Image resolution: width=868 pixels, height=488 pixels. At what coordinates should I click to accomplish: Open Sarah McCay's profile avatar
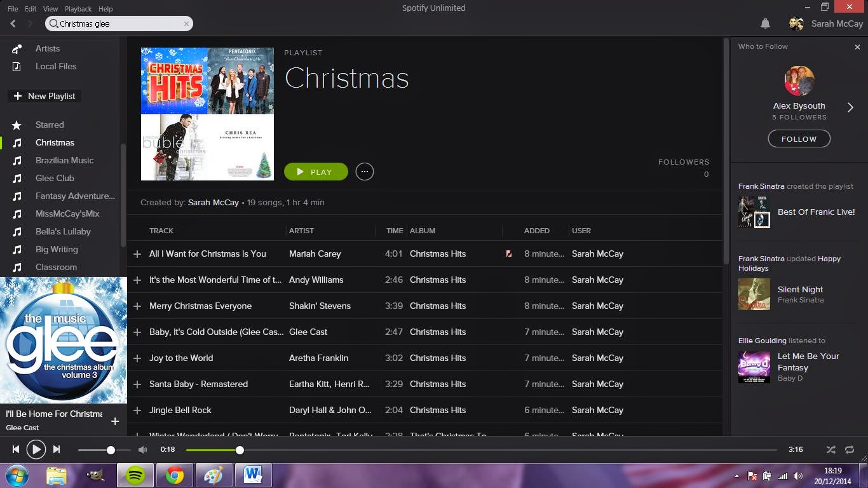pyautogui.click(x=796, y=24)
